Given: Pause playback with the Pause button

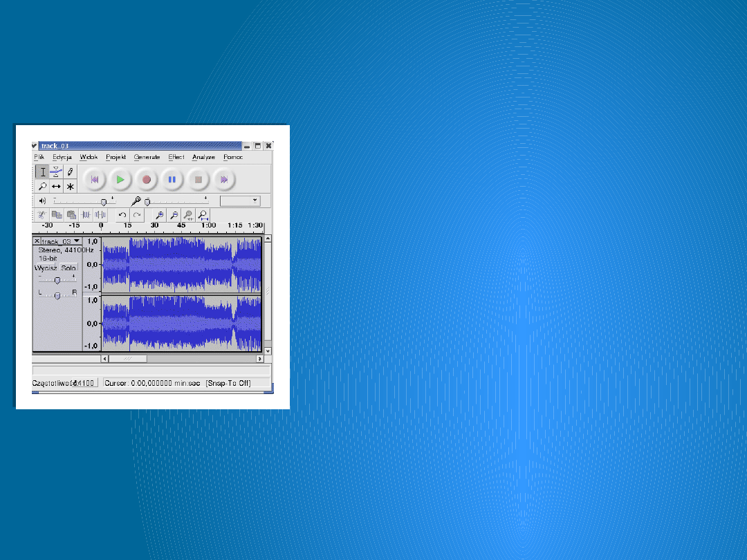Looking at the screenshot, I should click(x=172, y=180).
